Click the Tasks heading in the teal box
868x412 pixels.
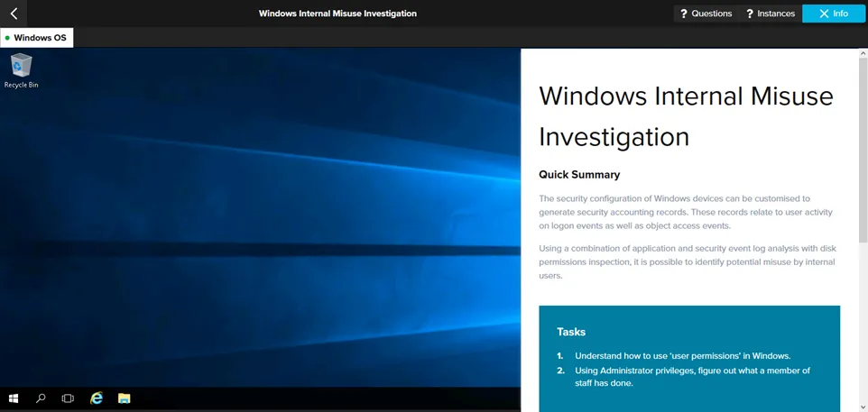(x=571, y=332)
